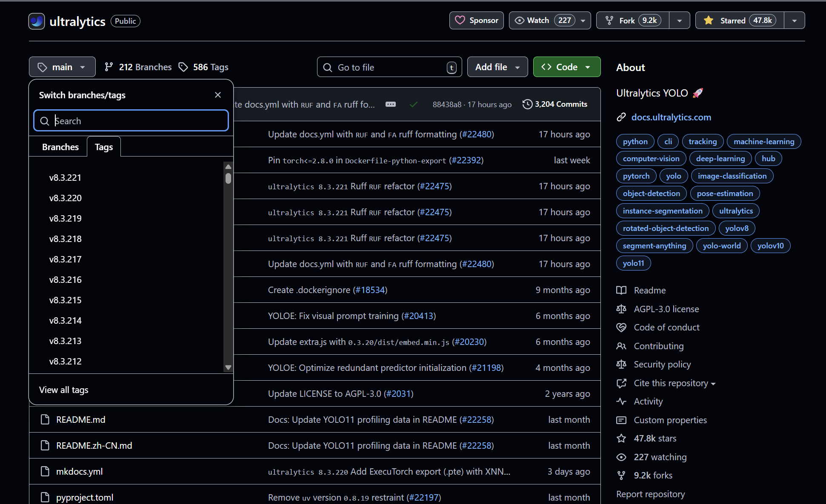Expand the Fork options dropdown arrow
Image resolution: width=826 pixels, height=504 pixels.
coord(680,20)
